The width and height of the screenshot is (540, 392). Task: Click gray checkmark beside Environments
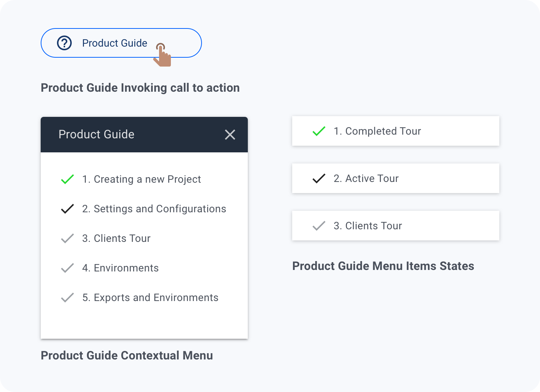coord(67,268)
